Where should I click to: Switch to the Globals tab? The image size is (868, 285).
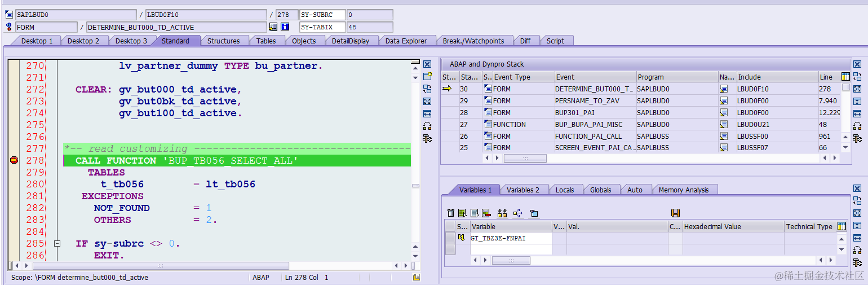click(600, 190)
